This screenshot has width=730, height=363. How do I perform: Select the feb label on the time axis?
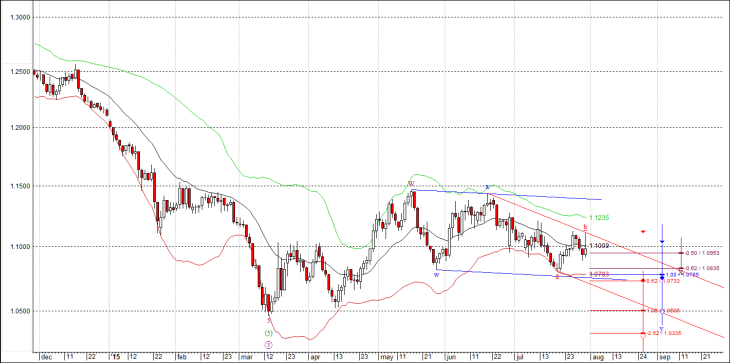[182, 356]
